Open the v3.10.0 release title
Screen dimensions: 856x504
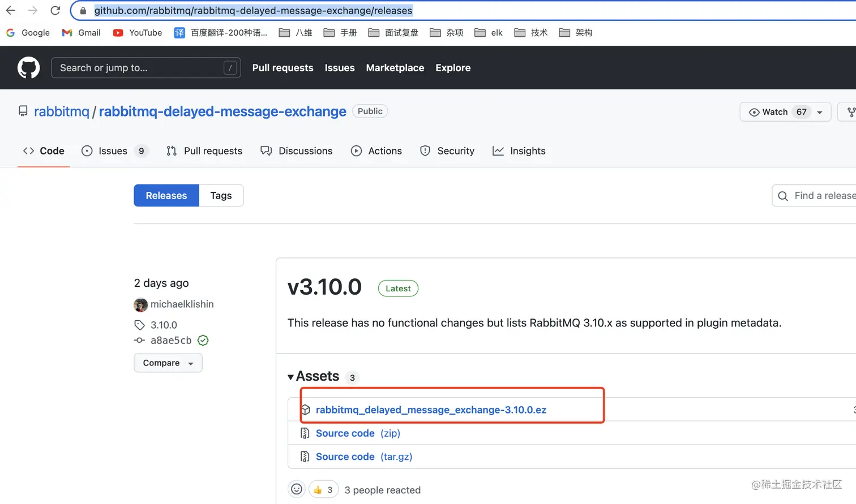click(324, 287)
